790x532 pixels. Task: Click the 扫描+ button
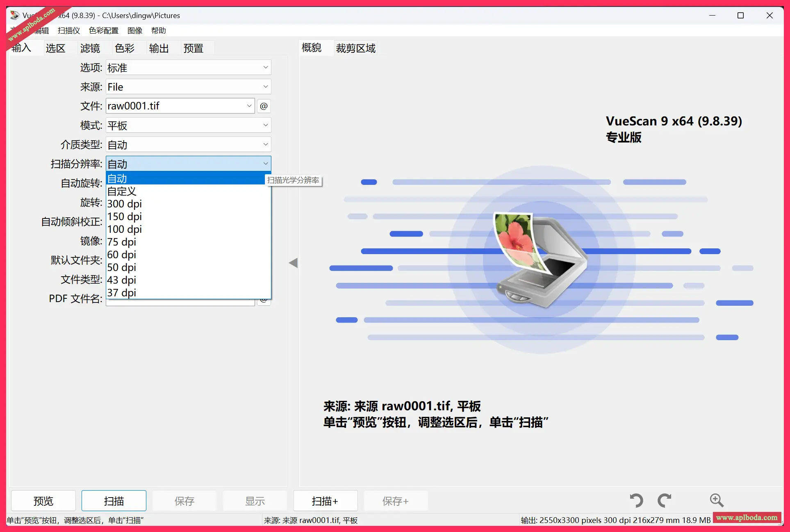(x=325, y=501)
